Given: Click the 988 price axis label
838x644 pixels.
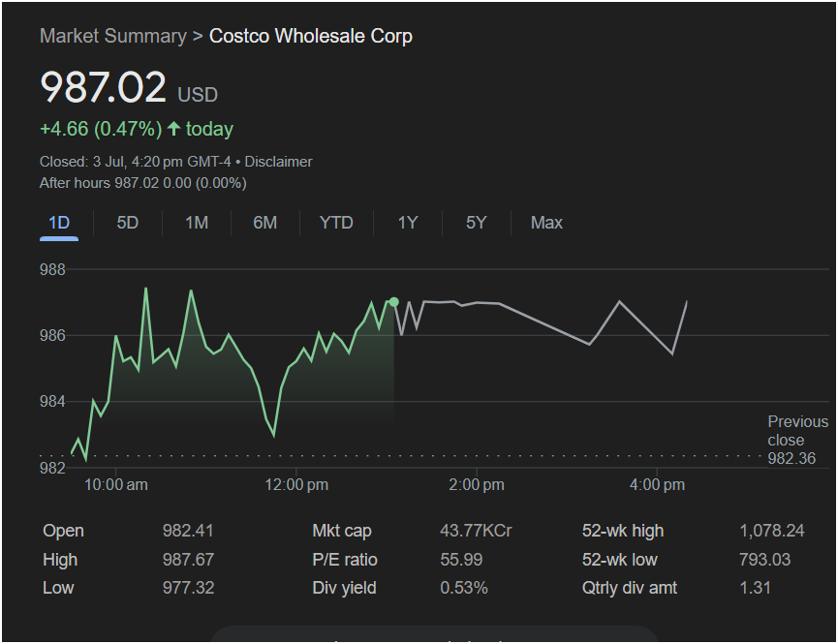Looking at the screenshot, I should tap(52, 269).
